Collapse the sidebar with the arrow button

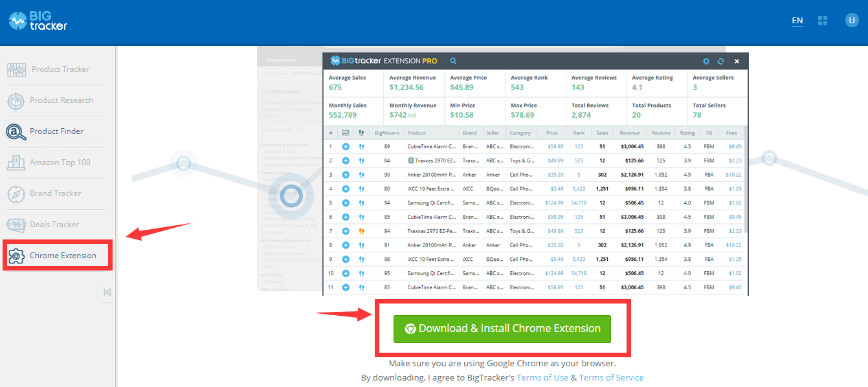pyautogui.click(x=107, y=293)
